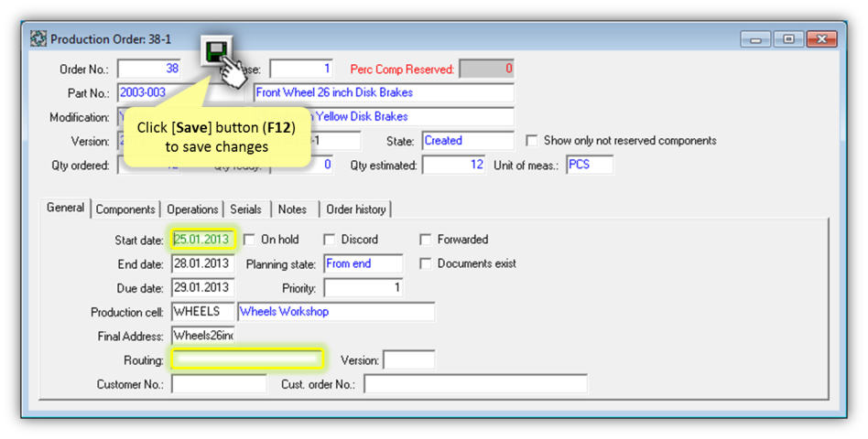Screen dimensions: 868x439
Task: Click the Cust. order No. field
Action: pyautogui.click(x=475, y=384)
